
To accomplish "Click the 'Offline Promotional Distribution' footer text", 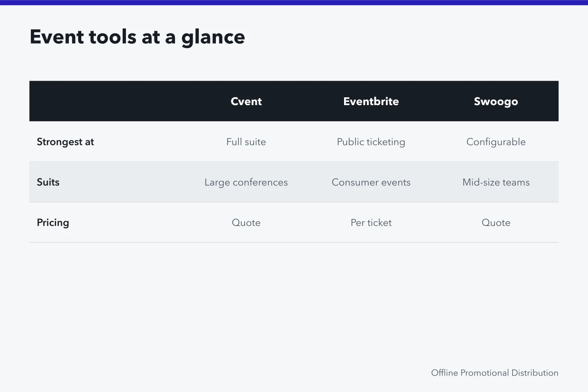I will 495,373.
